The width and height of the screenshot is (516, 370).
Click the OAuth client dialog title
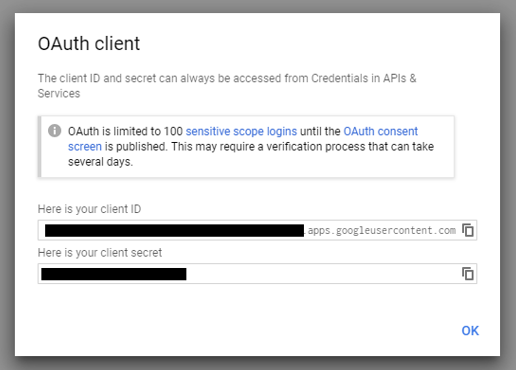click(x=89, y=44)
